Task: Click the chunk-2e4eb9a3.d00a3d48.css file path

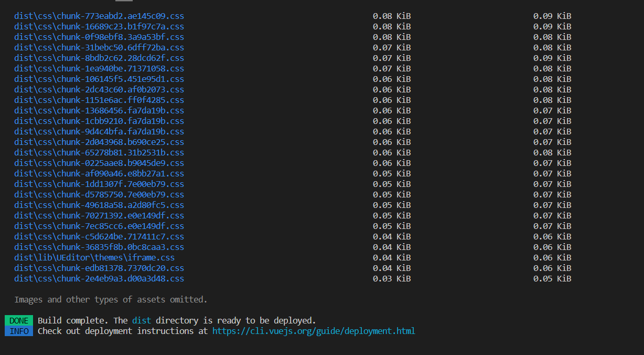Action: (99, 279)
